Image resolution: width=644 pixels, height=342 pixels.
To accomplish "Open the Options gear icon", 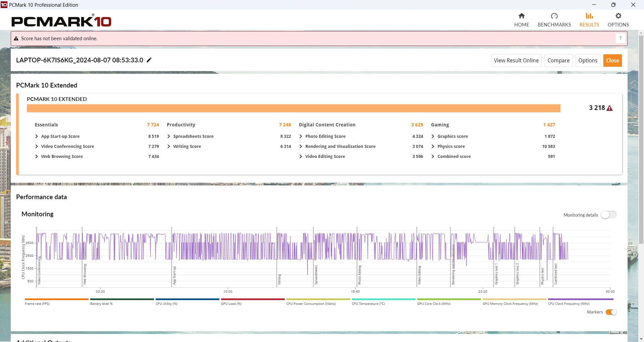I will pyautogui.click(x=618, y=16).
